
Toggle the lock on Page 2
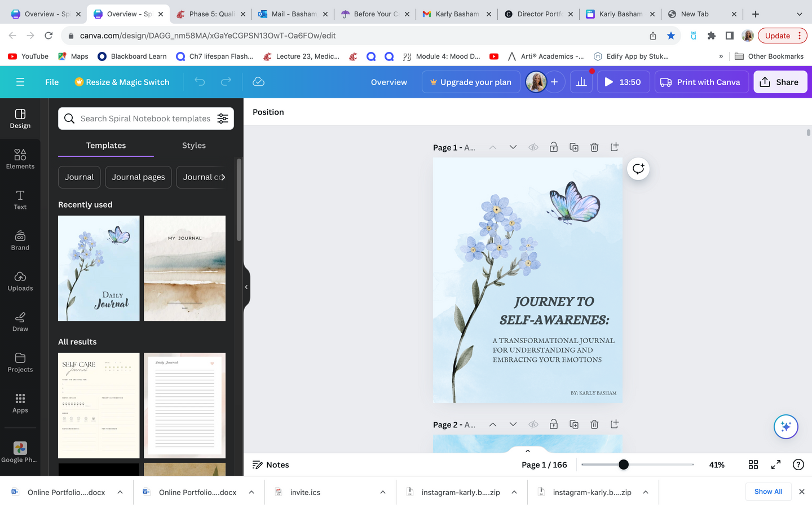[554, 424]
